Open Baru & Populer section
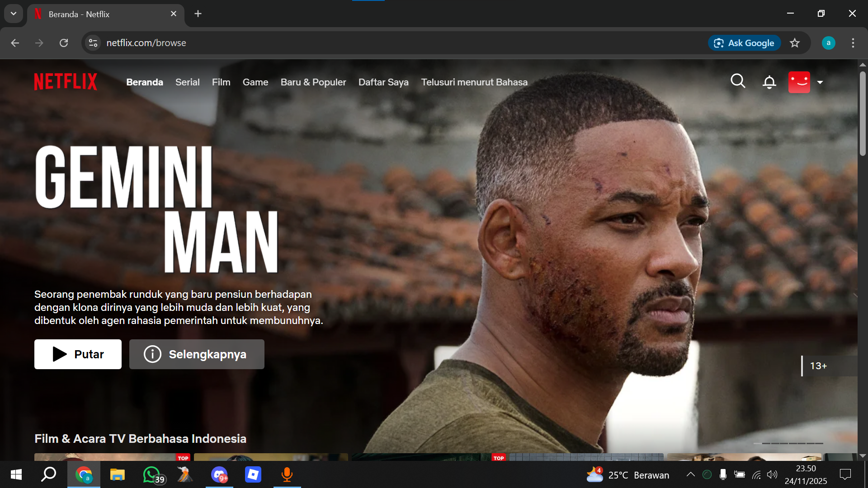The height and width of the screenshot is (488, 868). 313,82
